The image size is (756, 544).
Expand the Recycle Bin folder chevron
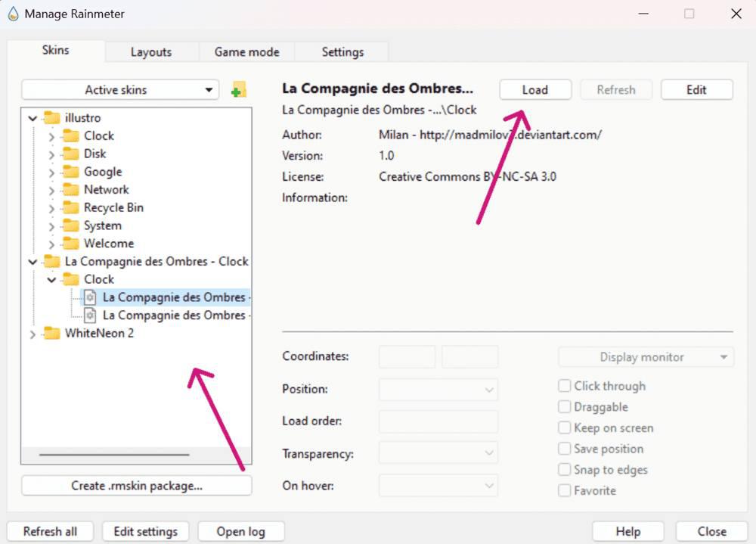[51, 209]
